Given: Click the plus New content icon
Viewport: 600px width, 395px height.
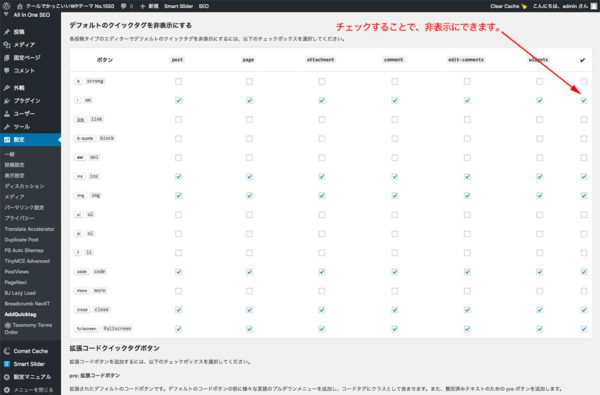Looking at the screenshot, I should click(142, 6).
